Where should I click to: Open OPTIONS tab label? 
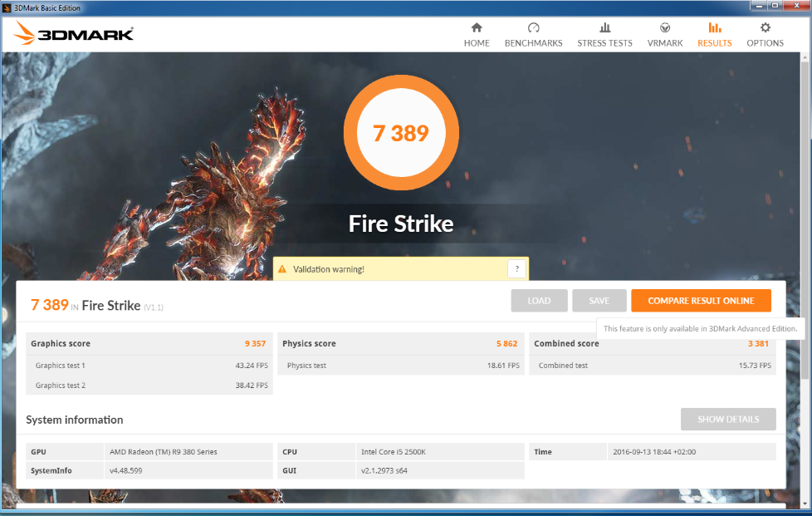pos(765,43)
